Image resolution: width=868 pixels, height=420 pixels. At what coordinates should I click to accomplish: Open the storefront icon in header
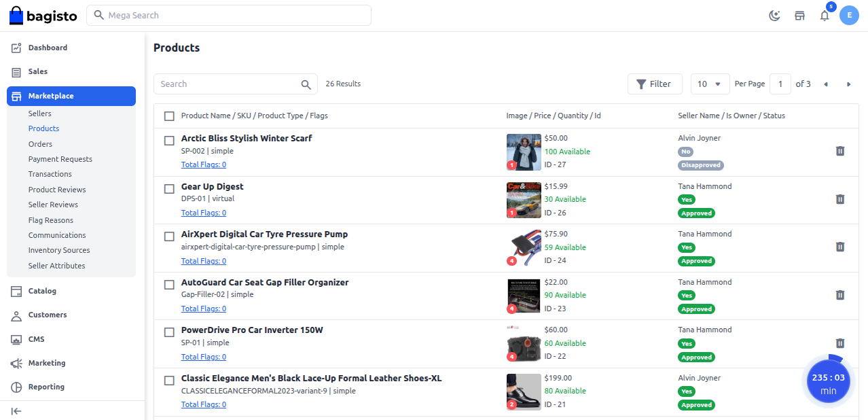(799, 16)
